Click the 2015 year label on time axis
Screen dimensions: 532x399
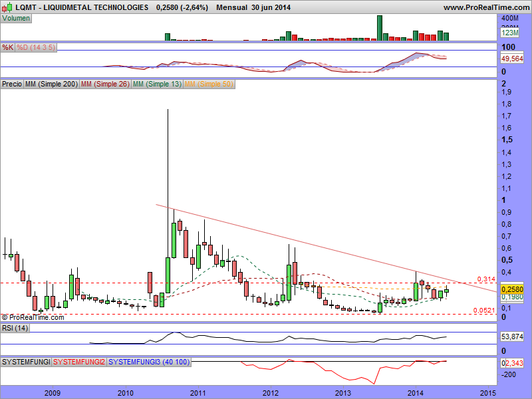(x=488, y=393)
